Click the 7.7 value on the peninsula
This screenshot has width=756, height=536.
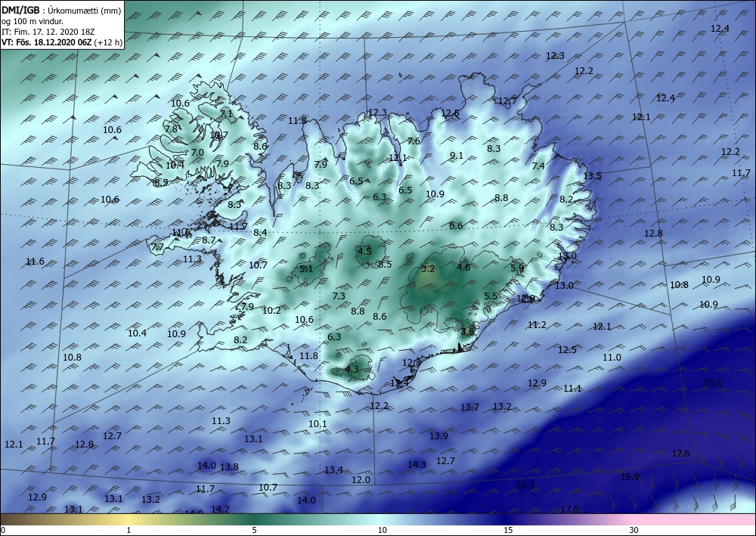tap(158, 248)
